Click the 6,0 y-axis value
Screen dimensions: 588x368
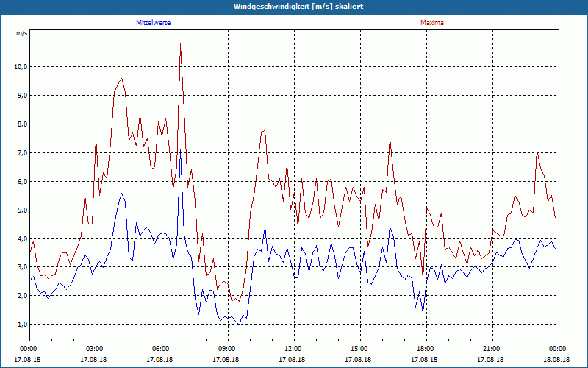tap(21, 181)
